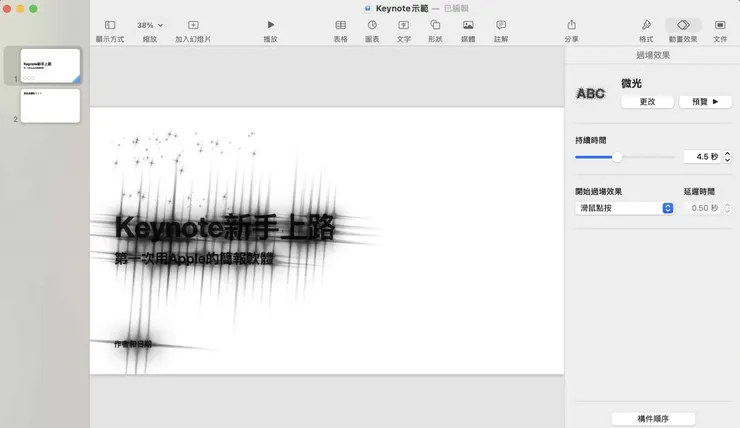
Task: Click the green full-screen window button
Action: (33, 8)
